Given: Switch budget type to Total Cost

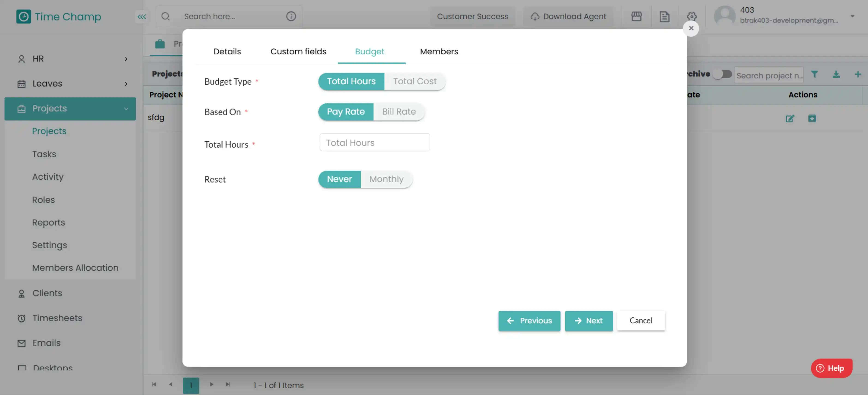Looking at the screenshot, I should tap(414, 81).
